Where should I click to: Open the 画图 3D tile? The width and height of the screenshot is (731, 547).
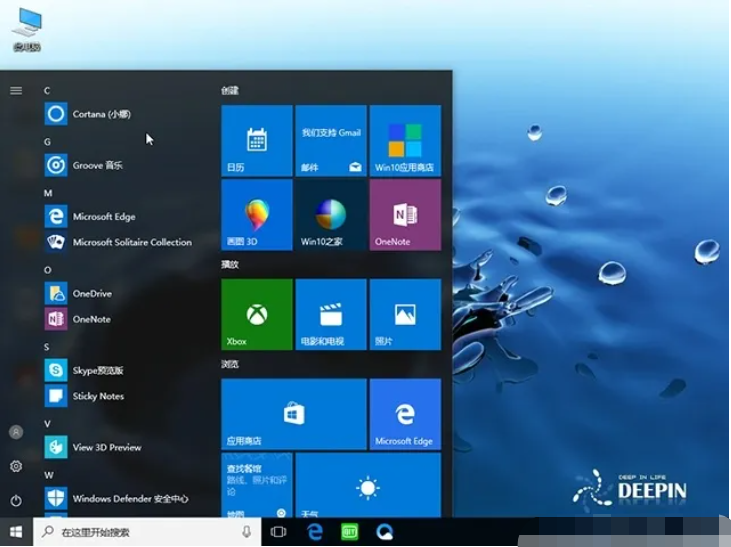point(257,214)
